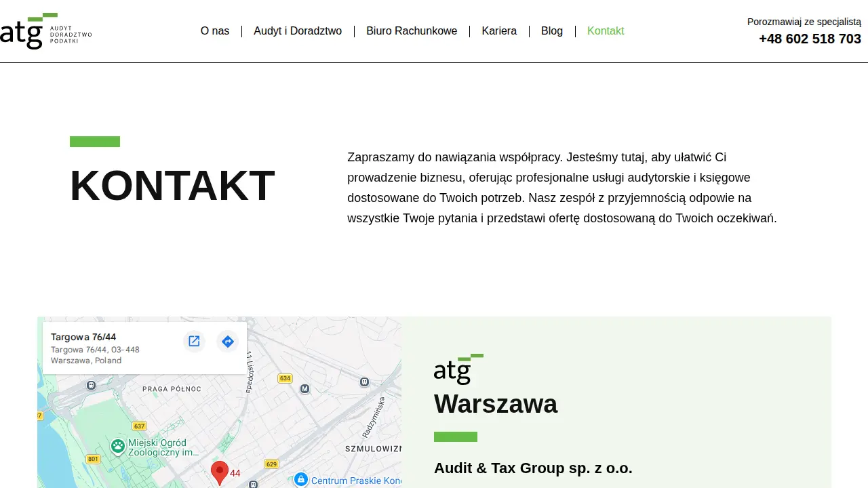Click the 801 road badge on map
This screenshot has width=868, height=488.
coord(93,460)
